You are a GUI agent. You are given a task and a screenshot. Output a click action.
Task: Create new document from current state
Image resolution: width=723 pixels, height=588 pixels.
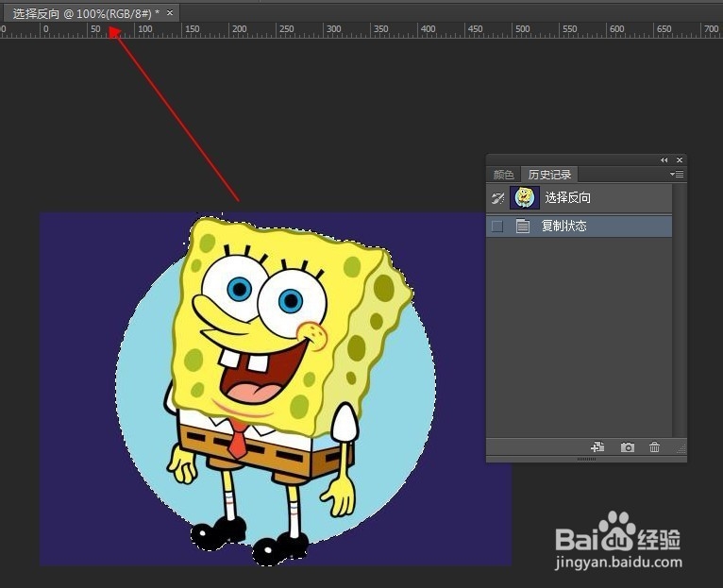coord(597,446)
